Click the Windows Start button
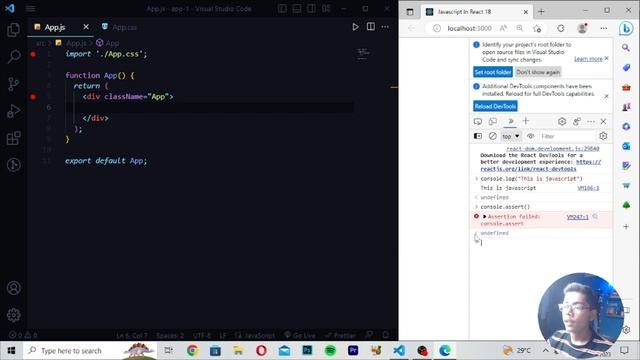This screenshot has height=360, width=640. pyautogui.click(x=11, y=351)
